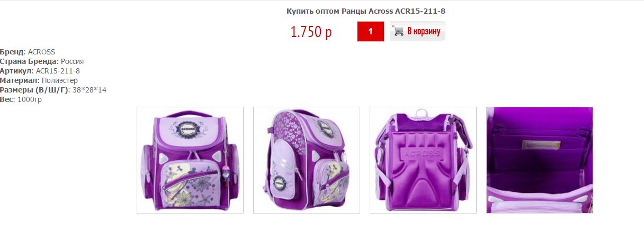Click the Бренд: ACROSS line
The image size is (644, 232).
coord(28,52)
